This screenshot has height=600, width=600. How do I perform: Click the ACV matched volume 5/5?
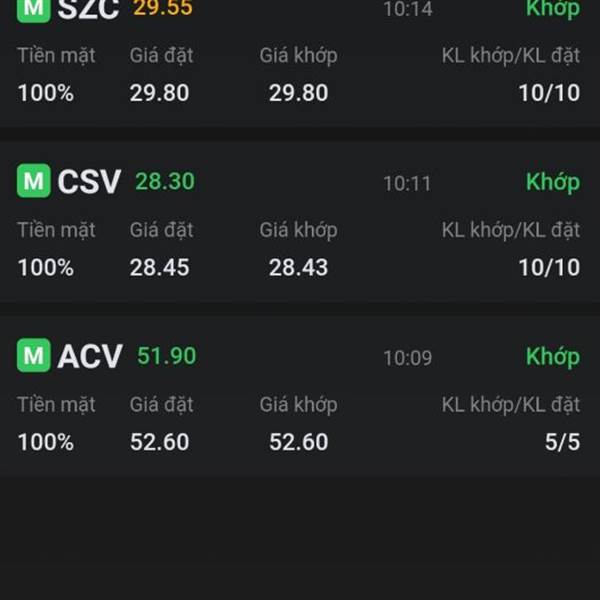562,442
